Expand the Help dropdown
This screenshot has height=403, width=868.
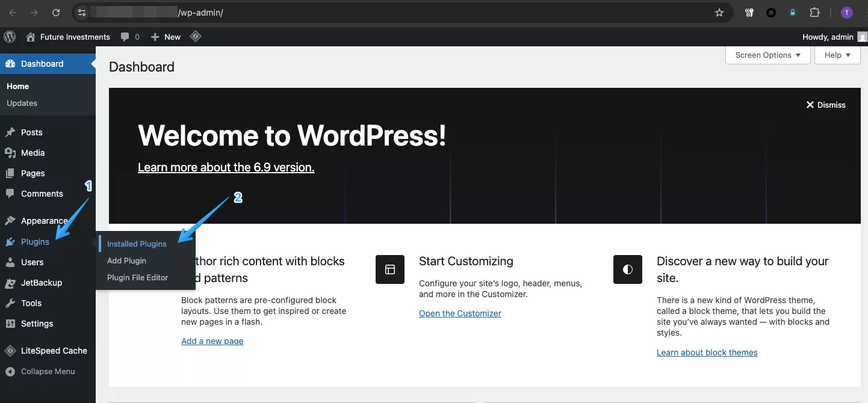click(x=837, y=55)
